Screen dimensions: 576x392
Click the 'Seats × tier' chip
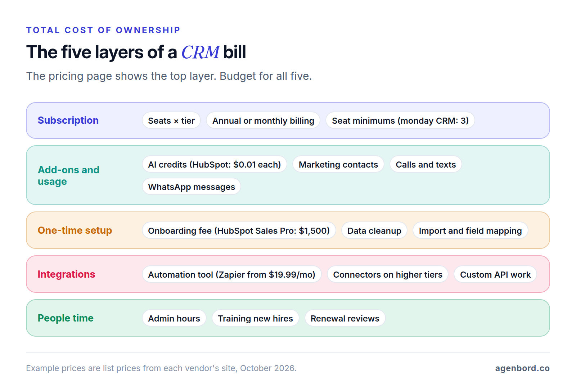pyautogui.click(x=171, y=120)
